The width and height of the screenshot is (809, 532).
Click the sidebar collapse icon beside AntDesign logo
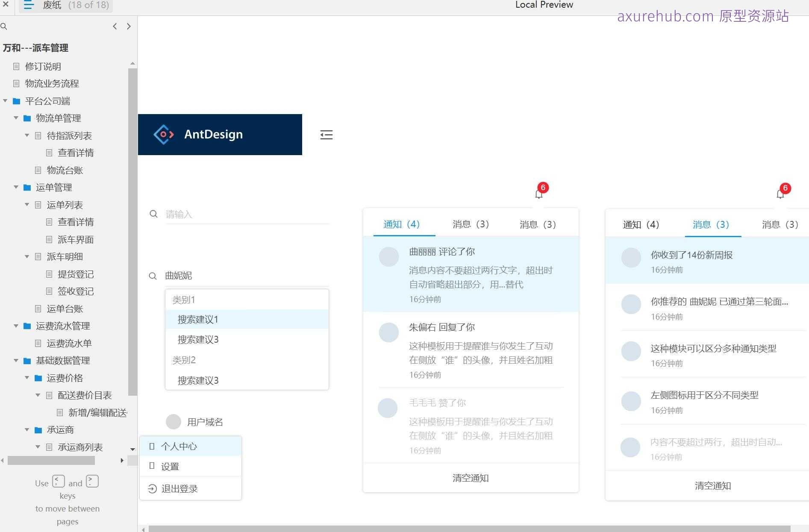(x=326, y=135)
